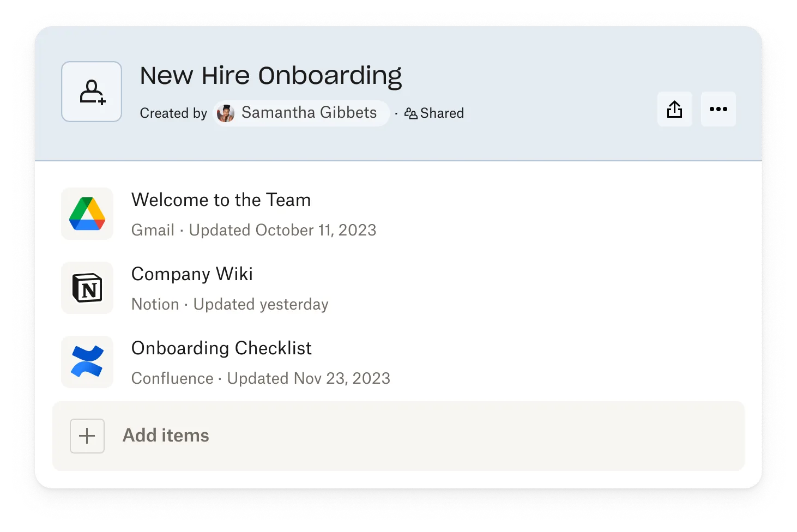Open the Company Wiki item

(192, 274)
